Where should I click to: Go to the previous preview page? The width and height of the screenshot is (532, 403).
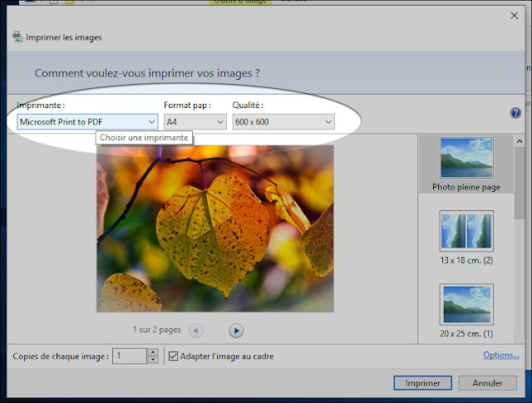(196, 331)
